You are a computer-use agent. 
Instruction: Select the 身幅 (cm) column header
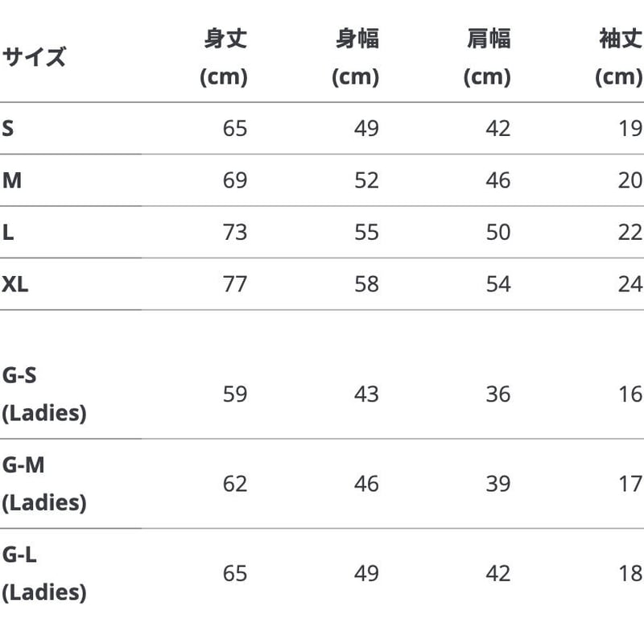[x=356, y=57]
